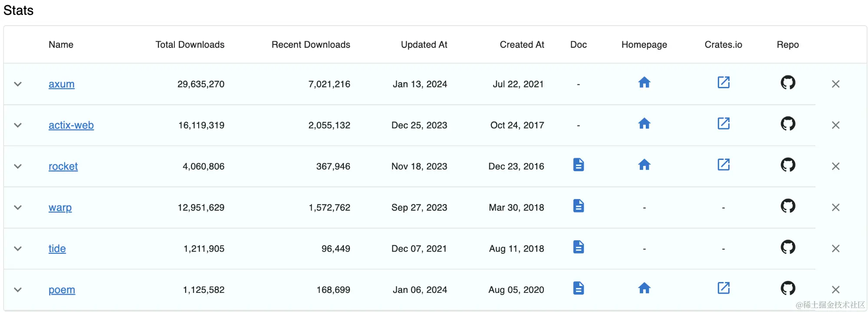Open the poem homepage icon
The height and width of the screenshot is (312, 868).
[644, 288]
